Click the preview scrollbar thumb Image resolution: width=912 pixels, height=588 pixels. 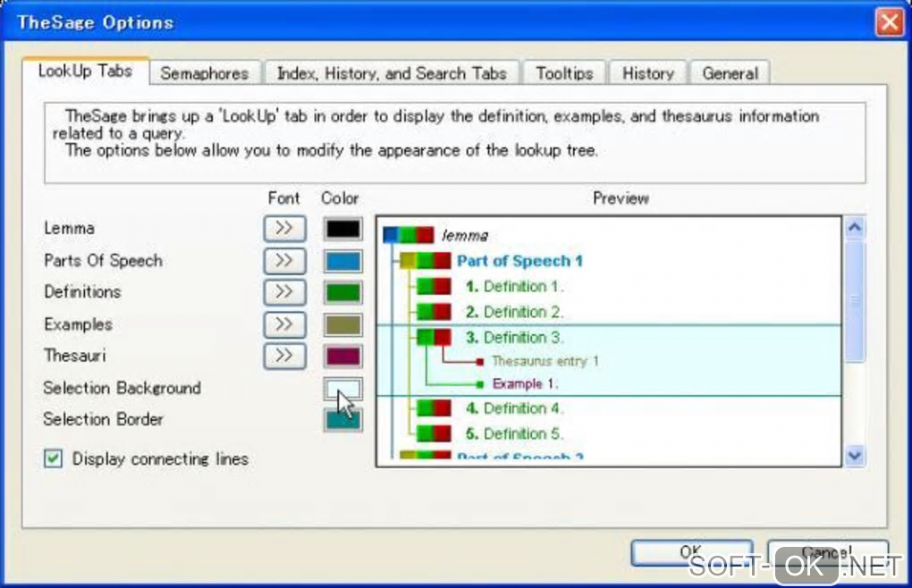pyautogui.click(x=855, y=300)
